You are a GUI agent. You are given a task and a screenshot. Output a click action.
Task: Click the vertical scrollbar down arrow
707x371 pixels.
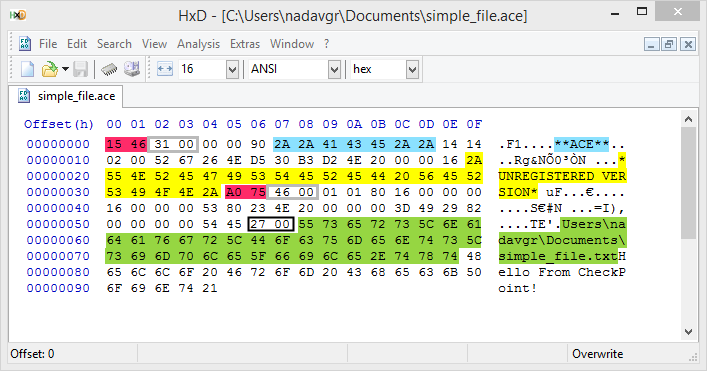pyautogui.click(x=688, y=332)
